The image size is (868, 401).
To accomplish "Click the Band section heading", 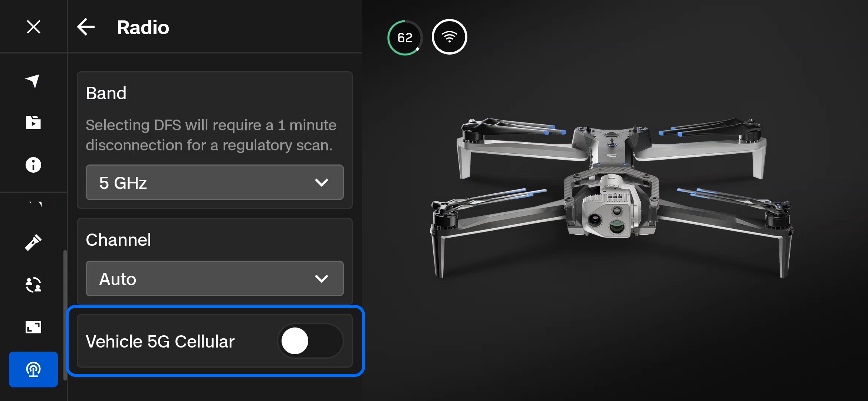I will tap(106, 93).
